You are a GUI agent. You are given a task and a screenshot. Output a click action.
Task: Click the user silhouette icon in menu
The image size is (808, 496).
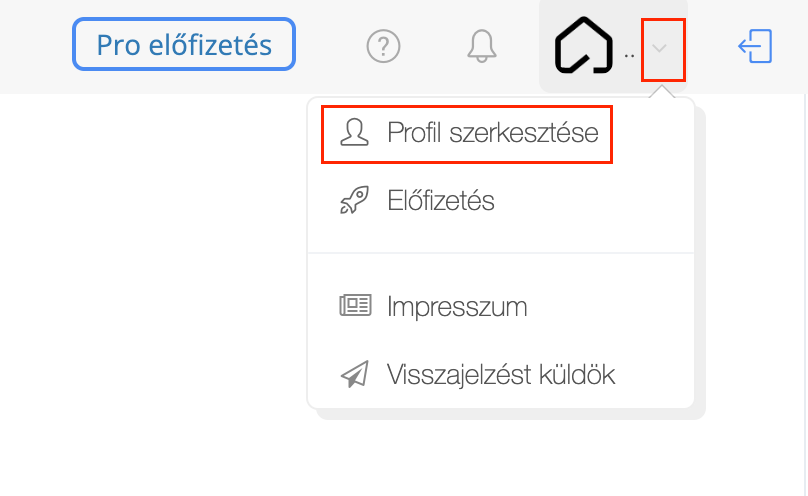[354, 132]
